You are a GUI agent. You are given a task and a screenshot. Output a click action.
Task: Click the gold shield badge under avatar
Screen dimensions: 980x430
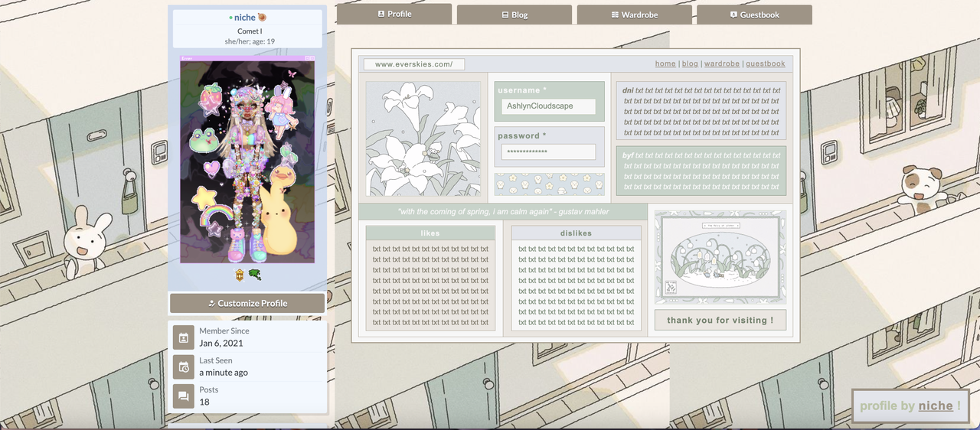(x=240, y=275)
